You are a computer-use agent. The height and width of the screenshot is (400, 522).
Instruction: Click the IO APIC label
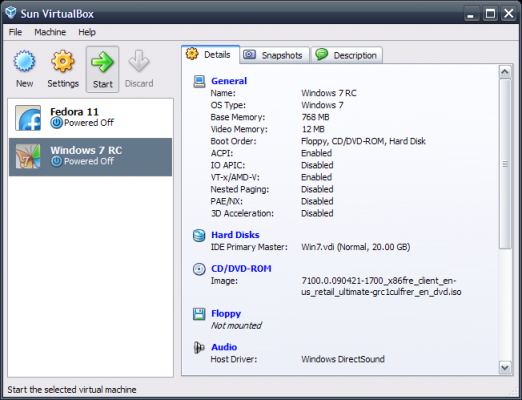(x=228, y=165)
